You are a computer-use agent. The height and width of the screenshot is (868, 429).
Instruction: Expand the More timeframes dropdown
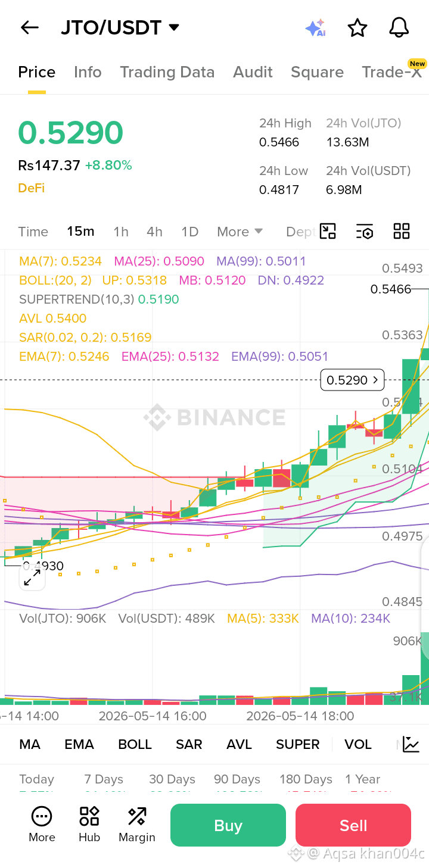coord(240,232)
